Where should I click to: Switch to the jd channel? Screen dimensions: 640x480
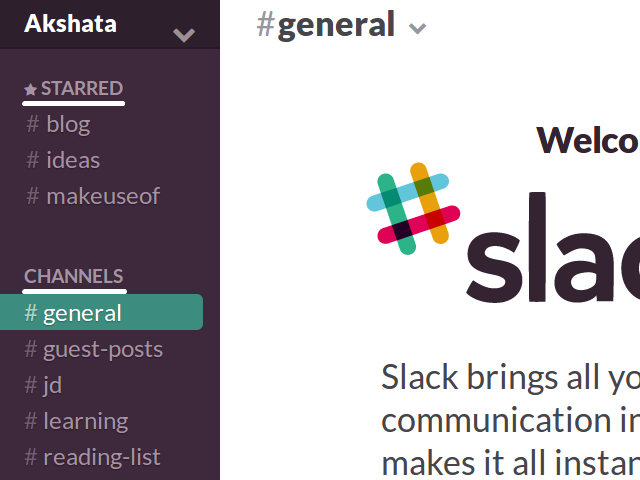click(x=53, y=385)
